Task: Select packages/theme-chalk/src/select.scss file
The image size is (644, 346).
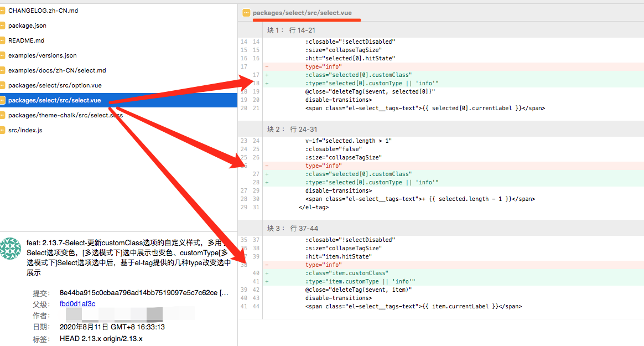Action: (x=65, y=115)
